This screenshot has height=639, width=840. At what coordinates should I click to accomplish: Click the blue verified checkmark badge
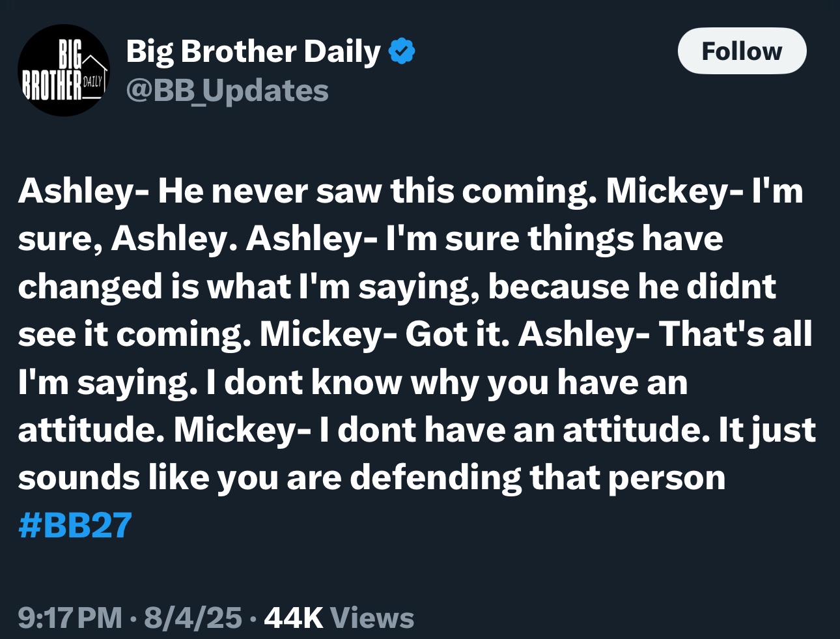coord(402,51)
